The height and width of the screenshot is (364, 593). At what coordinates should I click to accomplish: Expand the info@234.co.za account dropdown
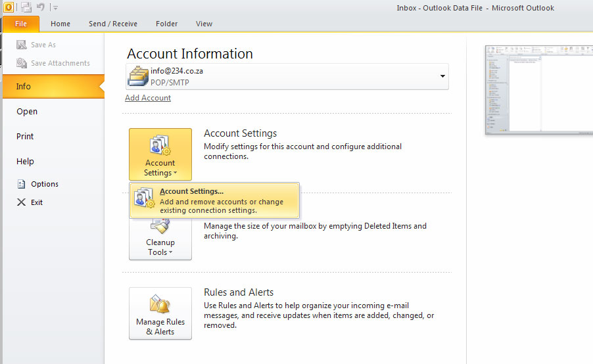(x=442, y=76)
